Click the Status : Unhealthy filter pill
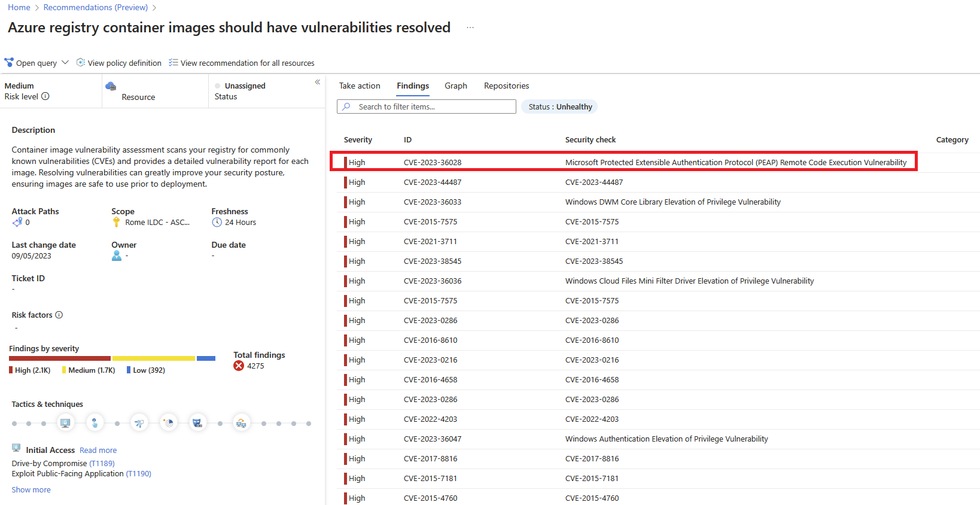 (560, 107)
